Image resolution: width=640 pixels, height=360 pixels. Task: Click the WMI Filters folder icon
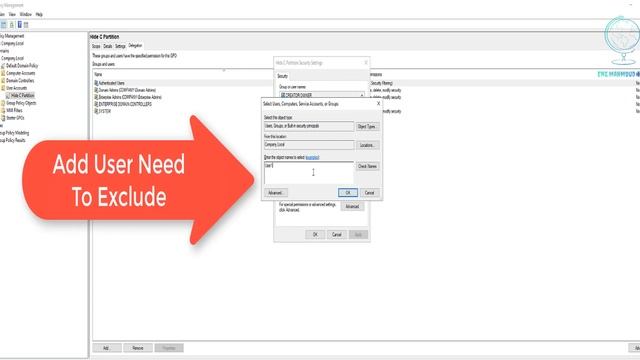click(3, 110)
